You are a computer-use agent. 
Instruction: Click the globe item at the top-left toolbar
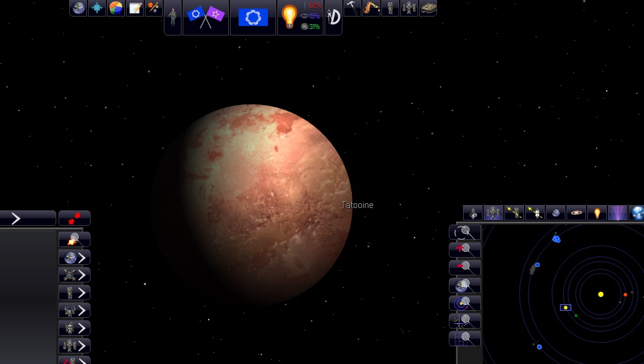coord(77,8)
